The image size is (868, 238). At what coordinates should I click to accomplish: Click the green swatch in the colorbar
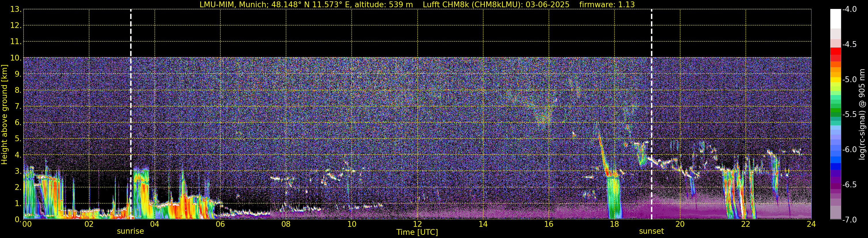(x=835, y=110)
